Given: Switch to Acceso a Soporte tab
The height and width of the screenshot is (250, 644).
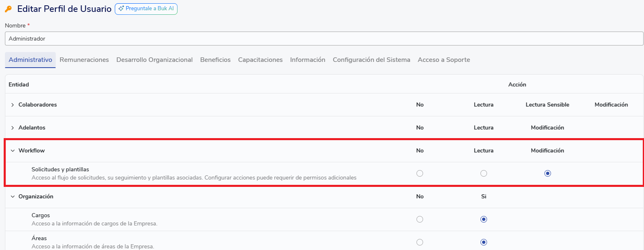Looking at the screenshot, I should [x=444, y=60].
